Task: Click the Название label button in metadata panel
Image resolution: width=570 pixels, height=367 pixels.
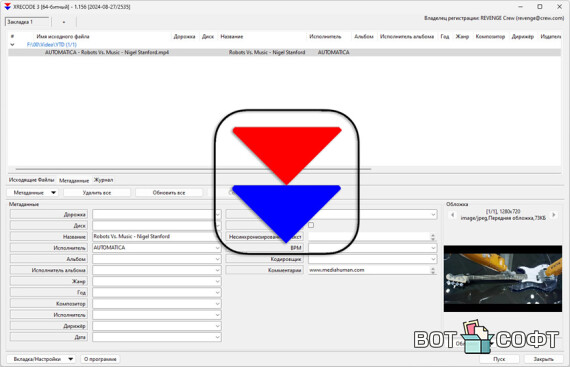Action: [x=49, y=237]
